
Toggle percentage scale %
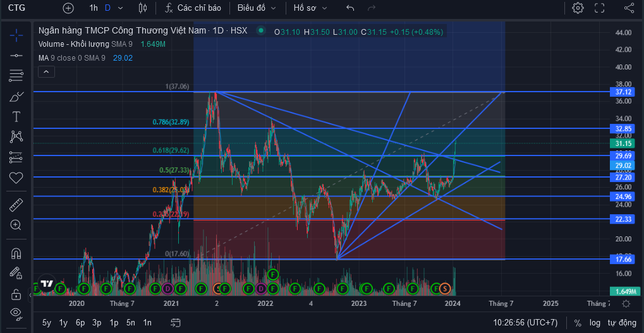[x=578, y=323]
